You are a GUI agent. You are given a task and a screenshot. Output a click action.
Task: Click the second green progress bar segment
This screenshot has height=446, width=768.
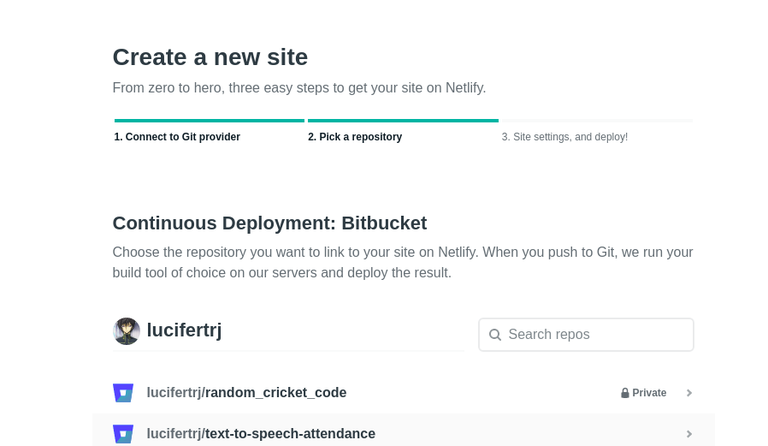[x=402, y=121]
